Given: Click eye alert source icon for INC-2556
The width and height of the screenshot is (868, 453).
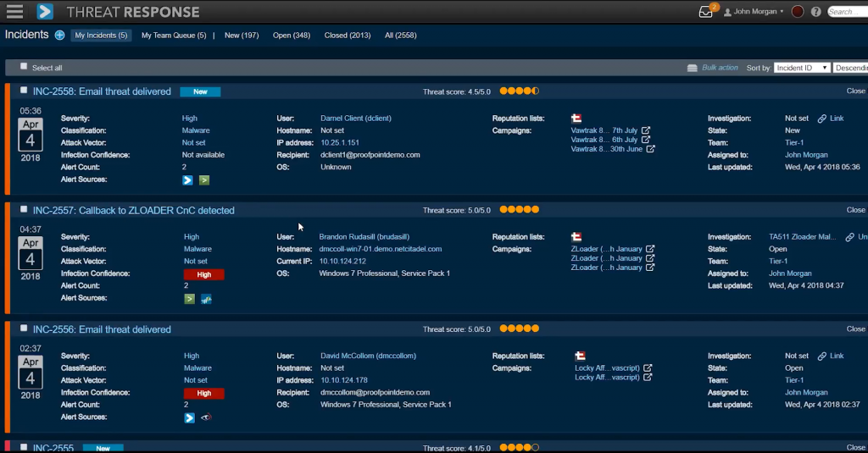Looking at the screenshot, I should click(206, 417).
